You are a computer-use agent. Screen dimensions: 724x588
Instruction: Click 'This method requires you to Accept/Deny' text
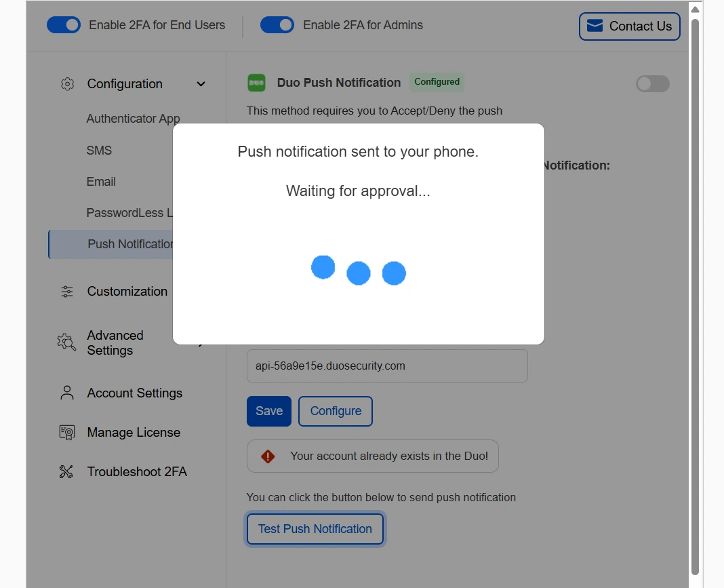[x=374, y=111]
